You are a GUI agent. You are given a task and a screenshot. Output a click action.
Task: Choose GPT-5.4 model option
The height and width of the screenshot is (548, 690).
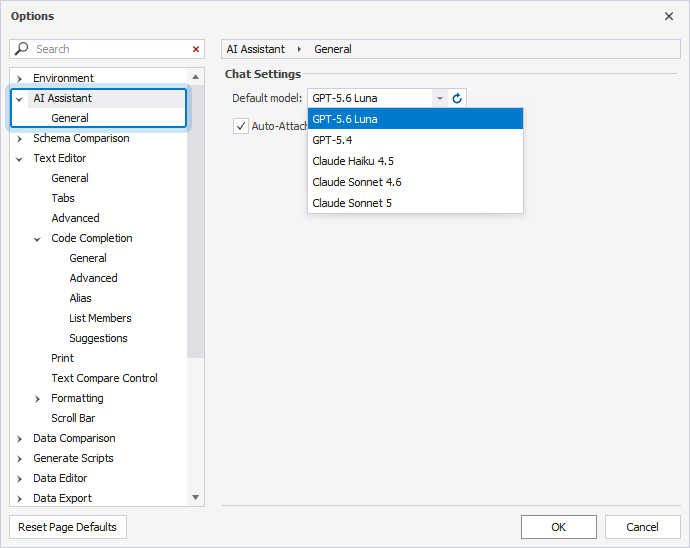[415, 140]
